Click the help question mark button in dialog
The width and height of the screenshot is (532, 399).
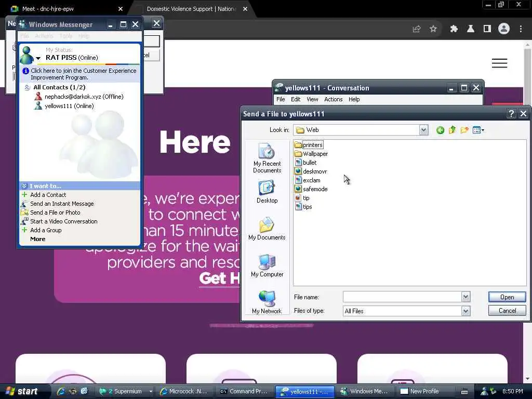pos(511,114)
